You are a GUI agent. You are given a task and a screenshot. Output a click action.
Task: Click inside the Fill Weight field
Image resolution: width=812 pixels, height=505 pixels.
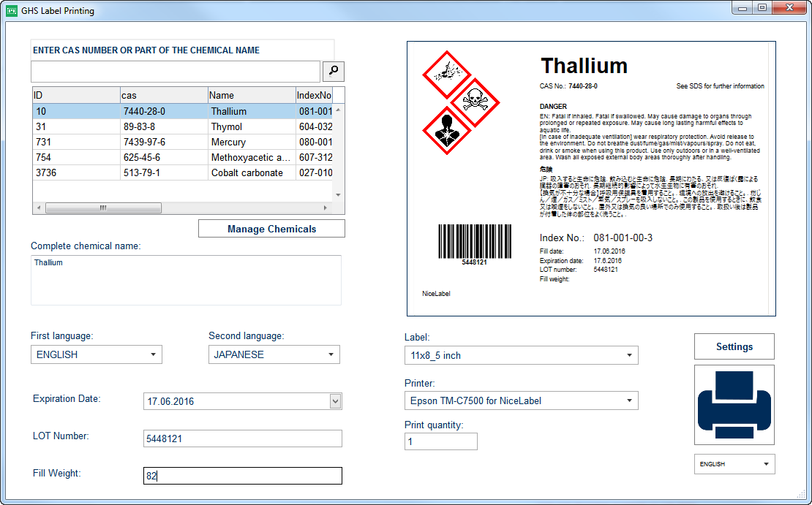click(241, 475)
